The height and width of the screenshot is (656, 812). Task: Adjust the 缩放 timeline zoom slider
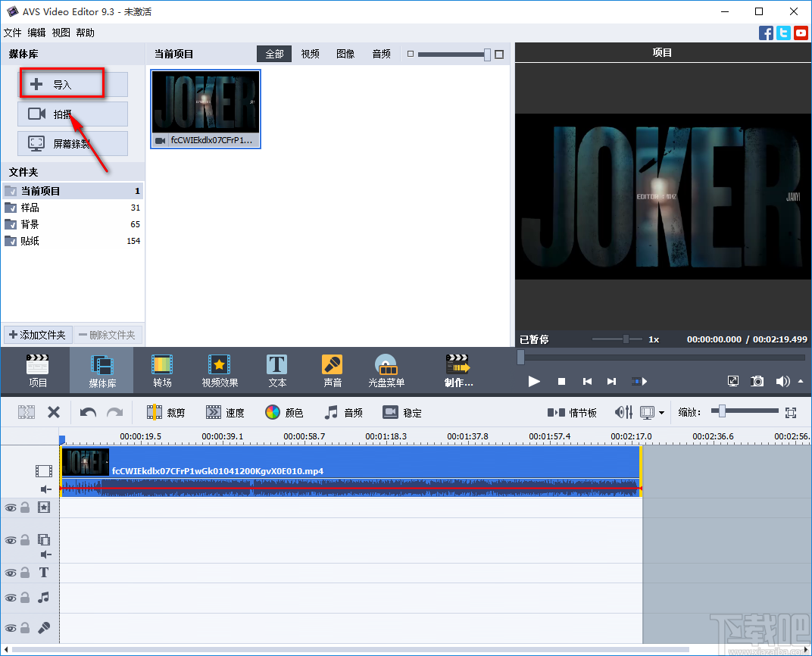coord(721,411)
